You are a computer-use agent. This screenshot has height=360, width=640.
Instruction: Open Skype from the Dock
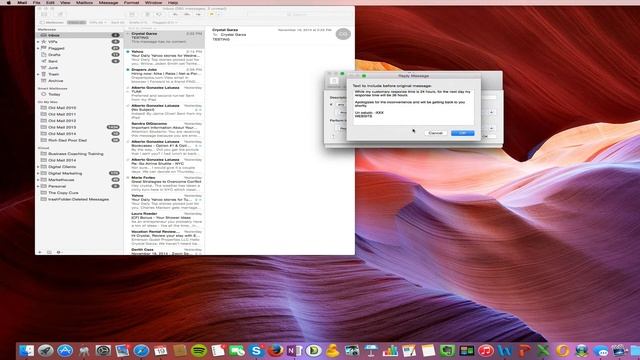tap(256, 351)
